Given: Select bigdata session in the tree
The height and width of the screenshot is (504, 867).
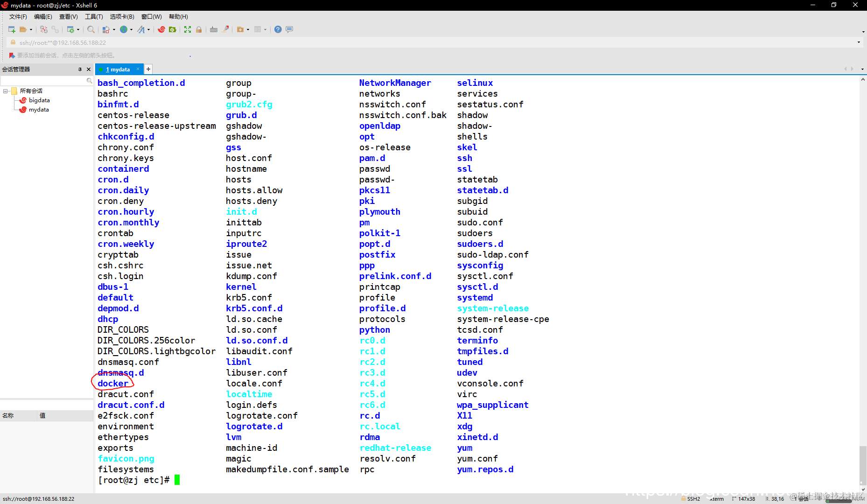Looking at the screenshot, I should (x=39, y=100).
